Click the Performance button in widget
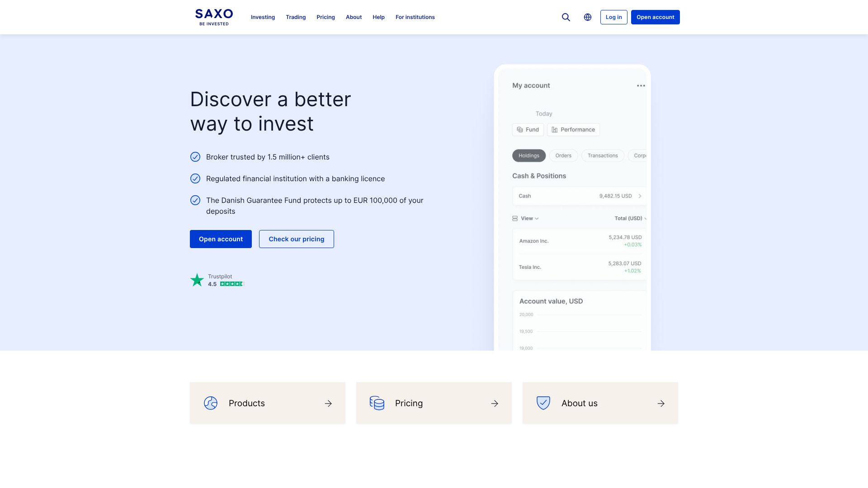868x488 pixels. click(x=573, y=130)
